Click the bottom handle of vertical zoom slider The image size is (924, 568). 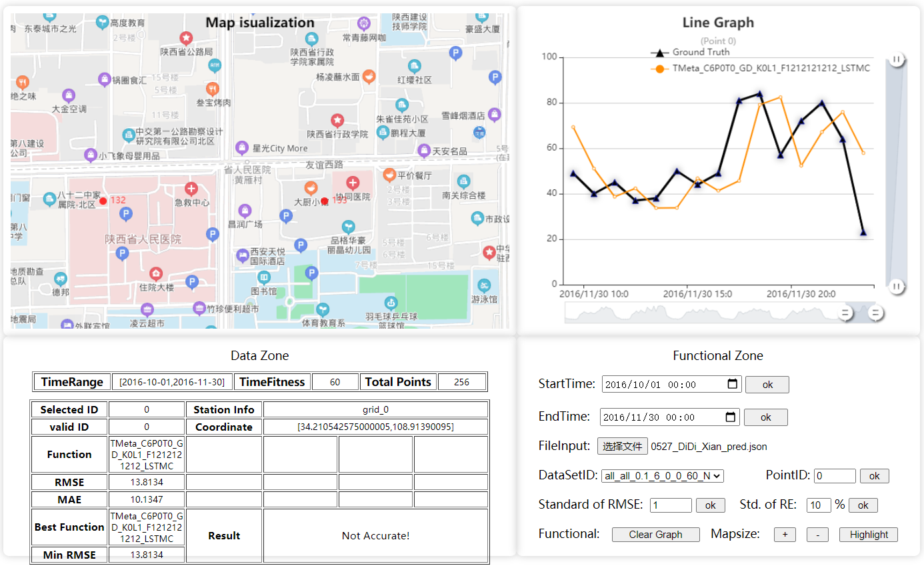click(x=897, y=287)
